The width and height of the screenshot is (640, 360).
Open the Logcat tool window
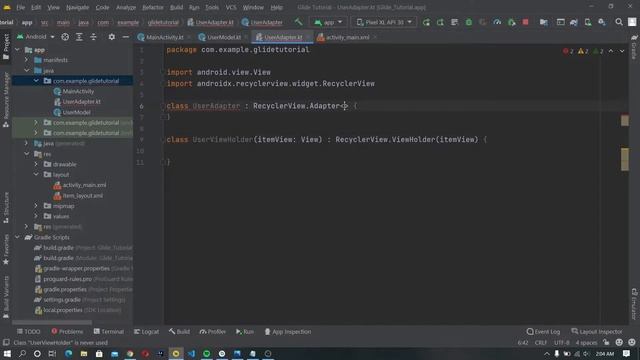click(146, 331)
